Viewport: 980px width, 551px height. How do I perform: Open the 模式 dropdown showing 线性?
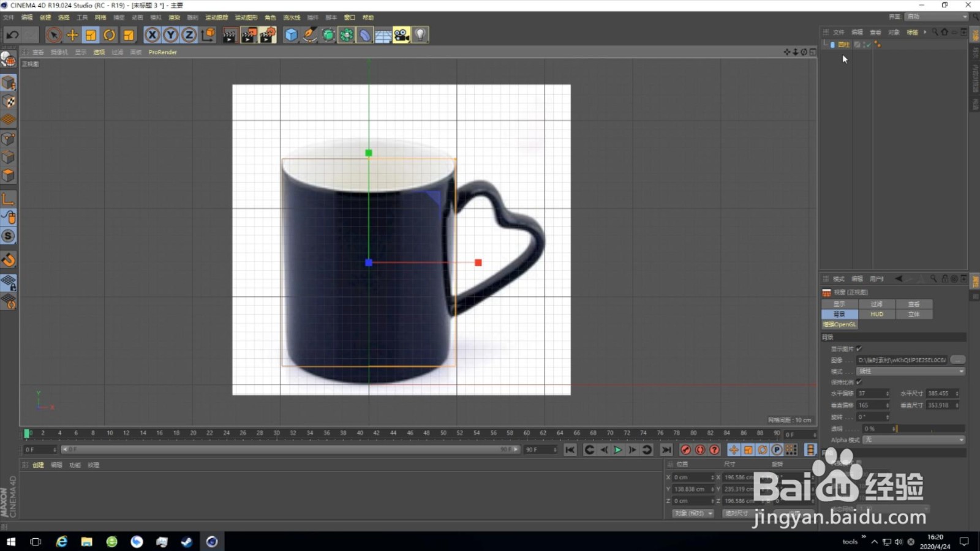[x=911, y=371]
